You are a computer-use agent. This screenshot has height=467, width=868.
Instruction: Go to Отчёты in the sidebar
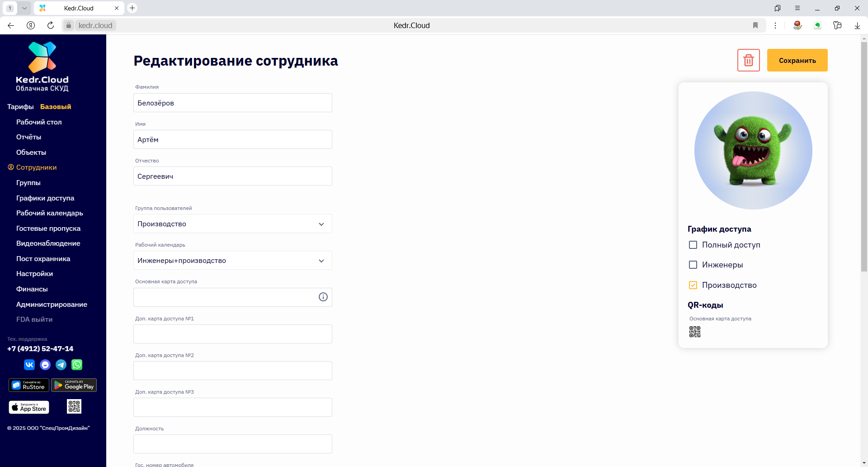[x=28, y=137]
